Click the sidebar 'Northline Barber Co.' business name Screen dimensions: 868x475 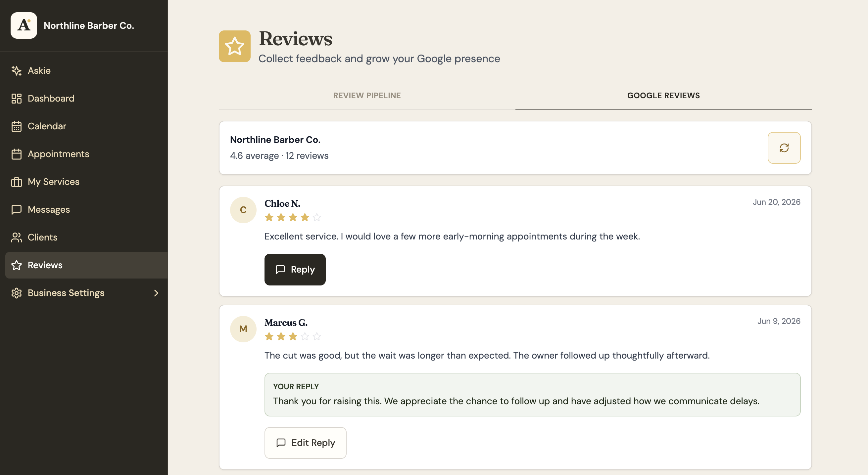[x=89, y=25]
